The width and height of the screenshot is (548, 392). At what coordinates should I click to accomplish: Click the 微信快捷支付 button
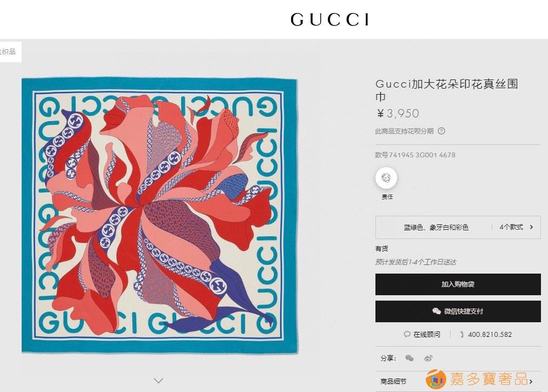(x=458, y=311)
